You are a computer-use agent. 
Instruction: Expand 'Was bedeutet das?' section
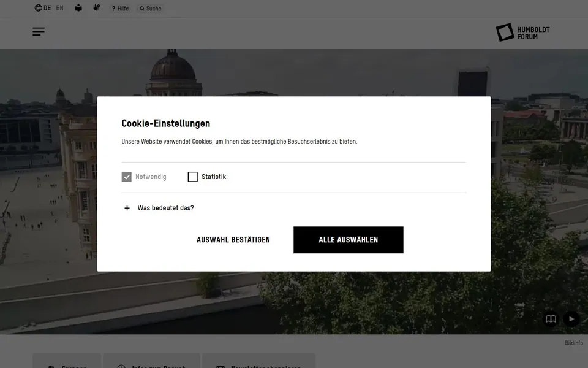[159, 208]
